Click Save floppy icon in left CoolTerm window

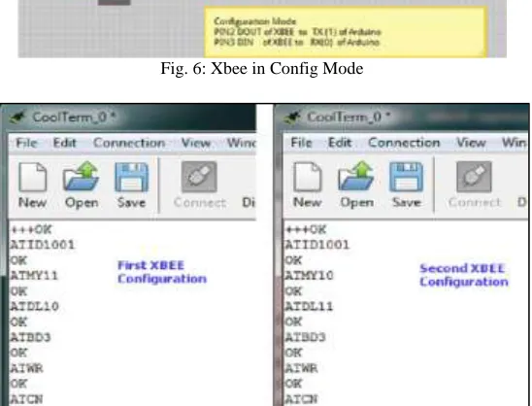131,177
